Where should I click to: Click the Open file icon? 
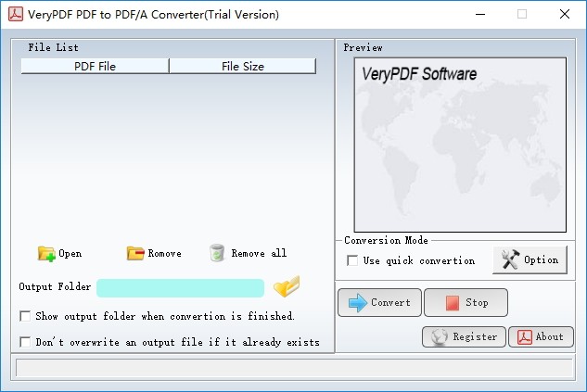tap(46, 253)
